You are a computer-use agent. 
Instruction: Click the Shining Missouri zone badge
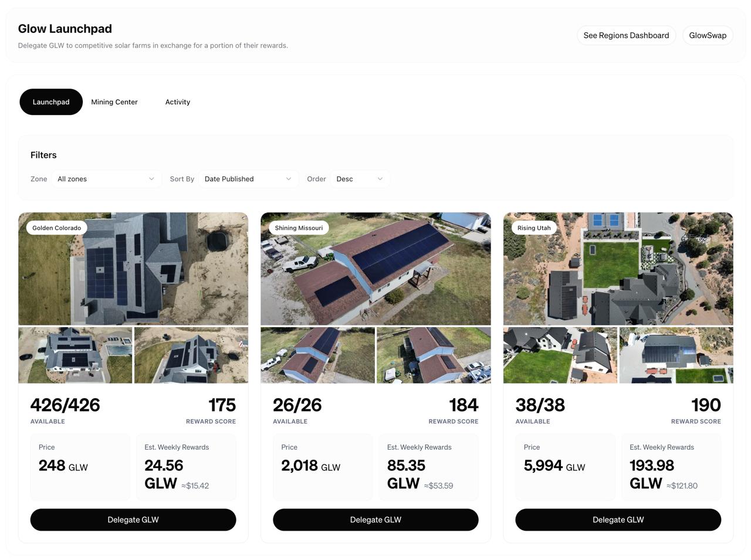(299, 228)
